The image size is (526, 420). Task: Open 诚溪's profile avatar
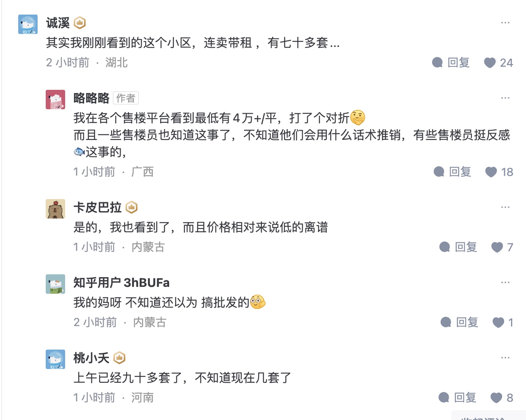(x=28, y=24)
